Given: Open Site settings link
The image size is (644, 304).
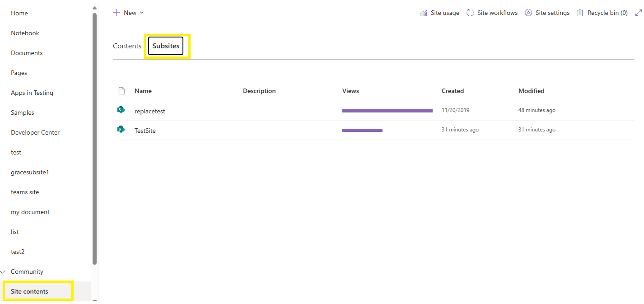Looking at the screenshot, I should (553, 13).
